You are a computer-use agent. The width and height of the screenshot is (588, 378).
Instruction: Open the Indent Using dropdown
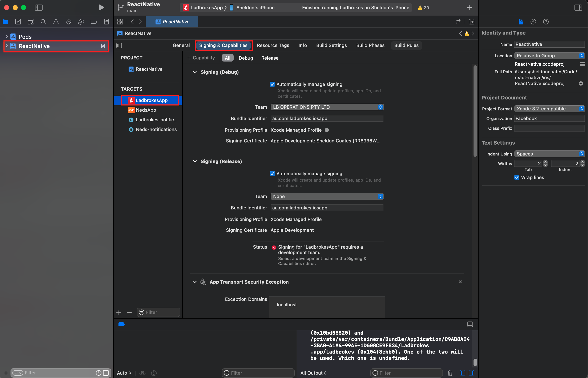549,154
